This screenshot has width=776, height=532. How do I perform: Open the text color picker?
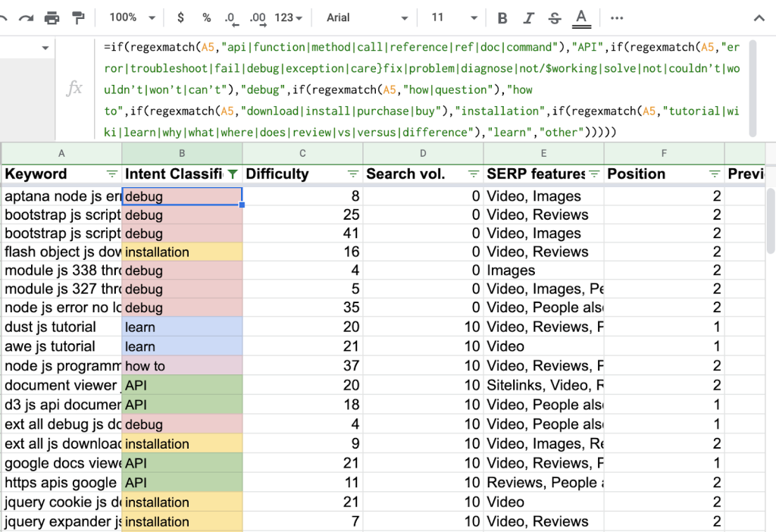[581, 19]
